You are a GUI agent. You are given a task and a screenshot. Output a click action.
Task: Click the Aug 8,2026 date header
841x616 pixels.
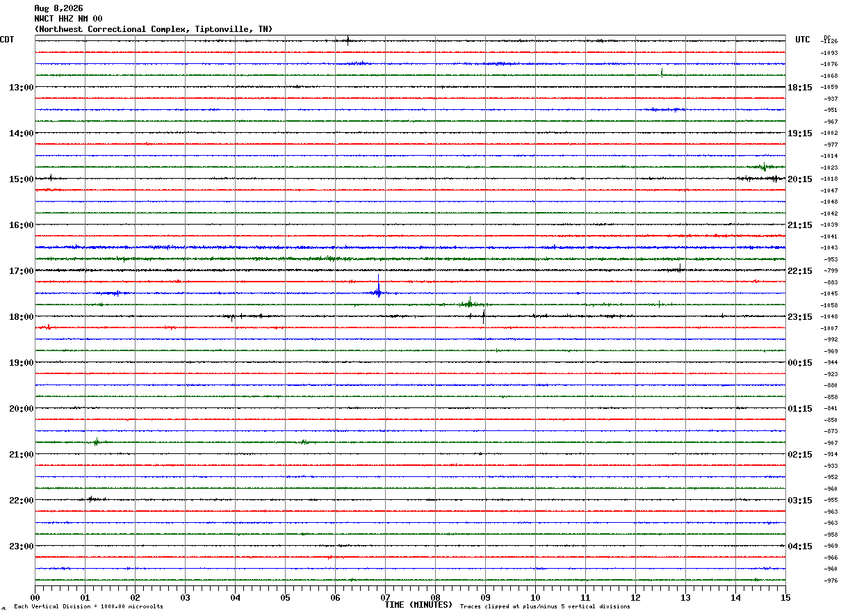[x=58, y=8]
